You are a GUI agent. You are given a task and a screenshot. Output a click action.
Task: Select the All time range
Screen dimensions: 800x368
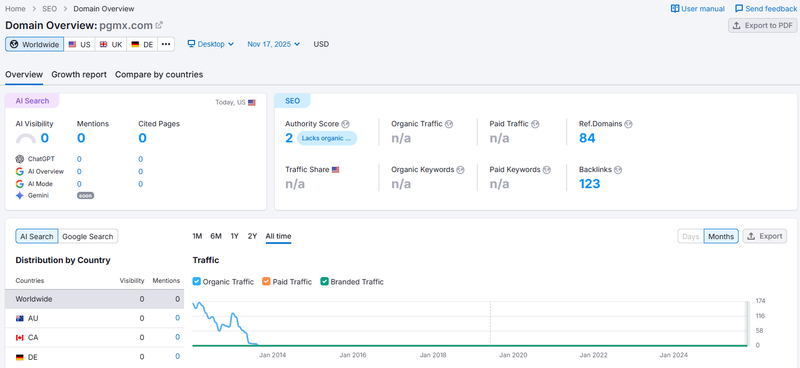coord(279,236)
